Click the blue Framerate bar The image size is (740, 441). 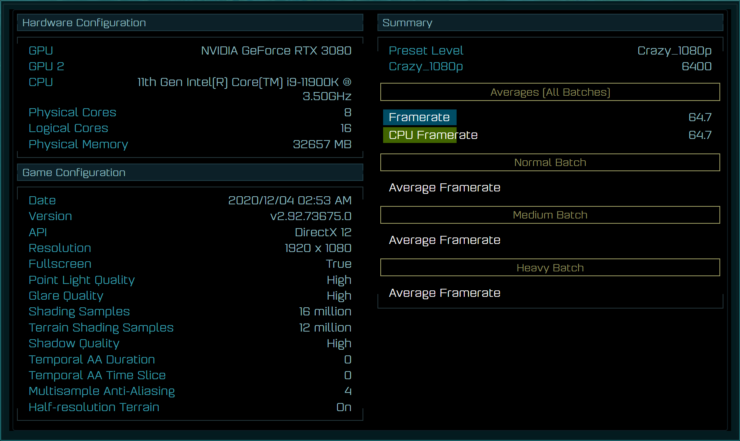(x=419, y=118)
